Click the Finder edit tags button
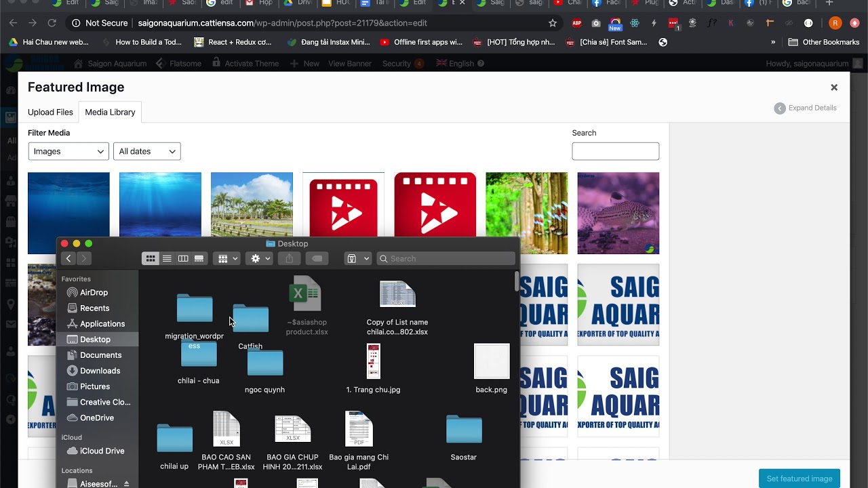 pyautogui.click(x=317, y=258)
